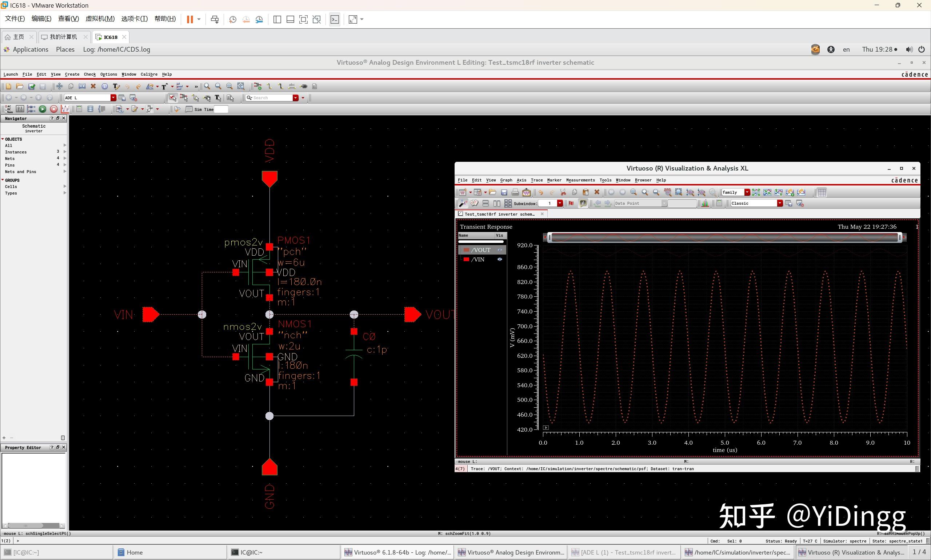Open the ADE L workspace dropdown
This screenshot has width=931, height=560.
click(113, 98)
